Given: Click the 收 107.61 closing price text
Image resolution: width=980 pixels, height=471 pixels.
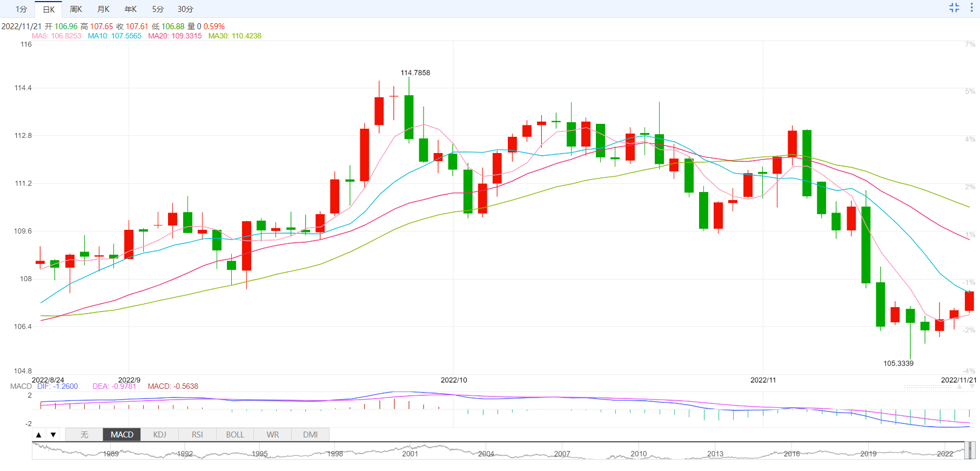Looking at the screenshot, I should (132, 26).
